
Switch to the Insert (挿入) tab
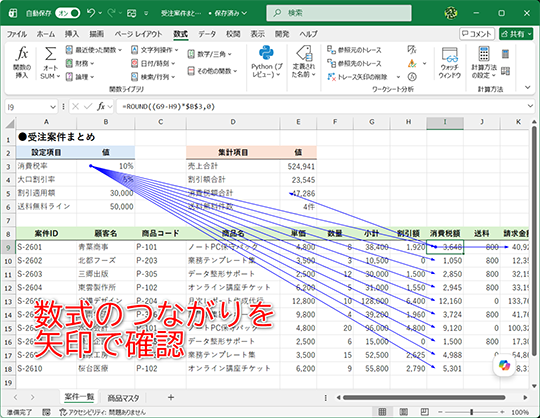click(72, 34)
